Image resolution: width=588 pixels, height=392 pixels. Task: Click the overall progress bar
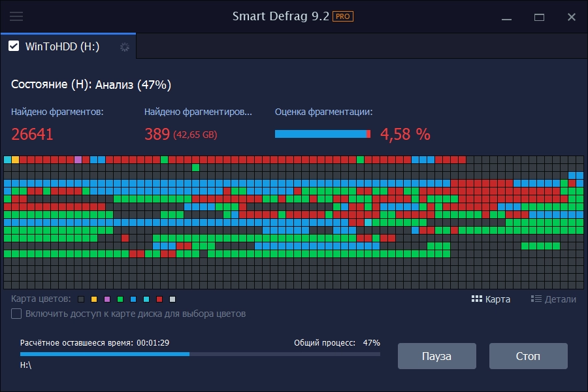coord(200,353)
